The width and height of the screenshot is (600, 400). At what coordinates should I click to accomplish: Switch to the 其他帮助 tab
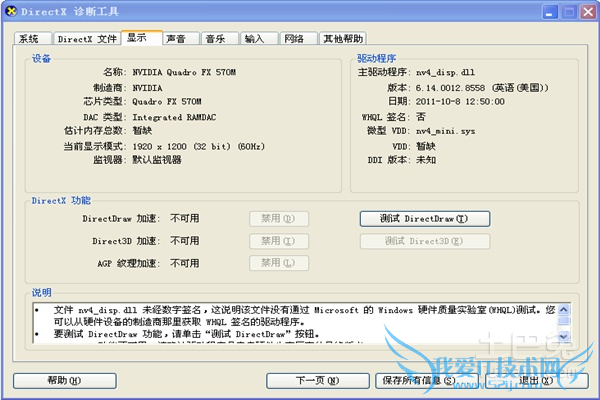343,39
